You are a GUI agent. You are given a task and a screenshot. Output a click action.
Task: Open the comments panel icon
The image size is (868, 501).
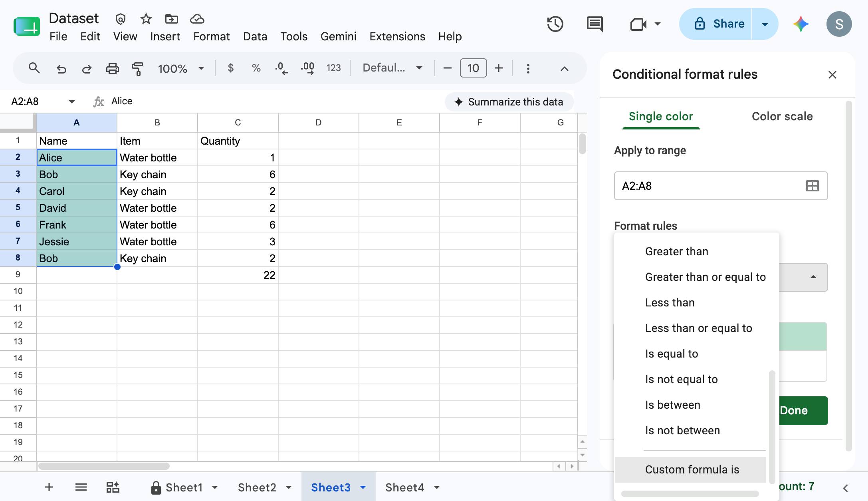[x=595, y=24]
